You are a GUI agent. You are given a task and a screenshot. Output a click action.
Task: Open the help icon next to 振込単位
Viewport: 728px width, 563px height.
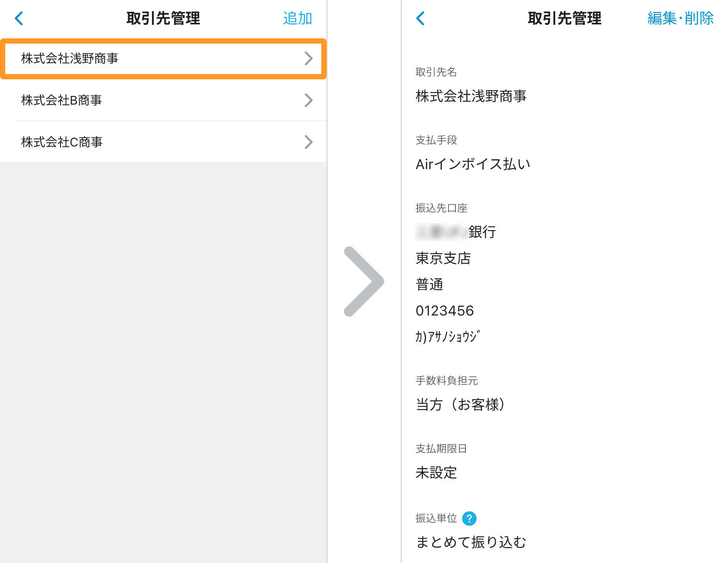click(x=469, y=519)
